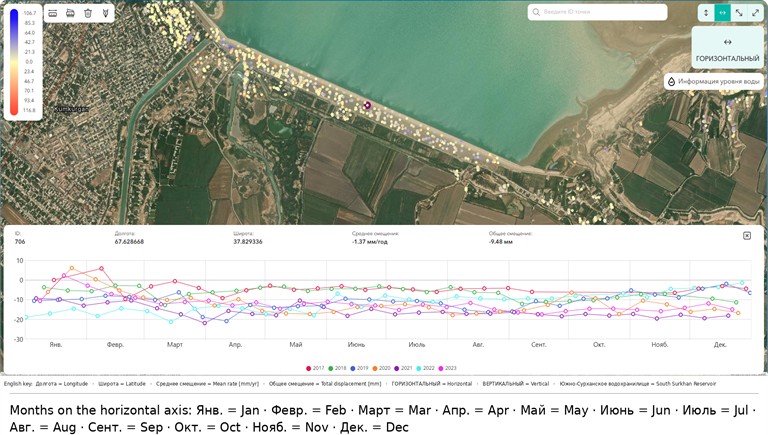This screenshot has height=435, width=768.
Task: Toggle the 2023 series in chart legend
Action: pos(448,368)
